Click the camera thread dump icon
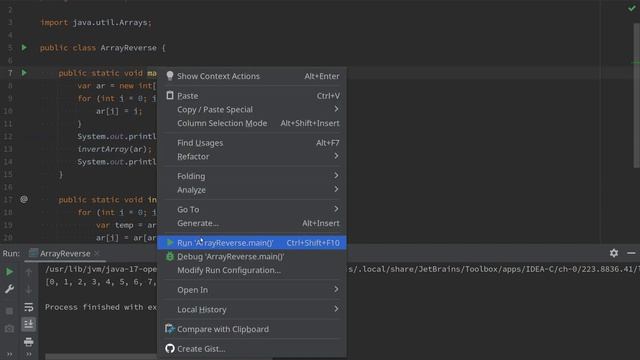 click(9, 329)
